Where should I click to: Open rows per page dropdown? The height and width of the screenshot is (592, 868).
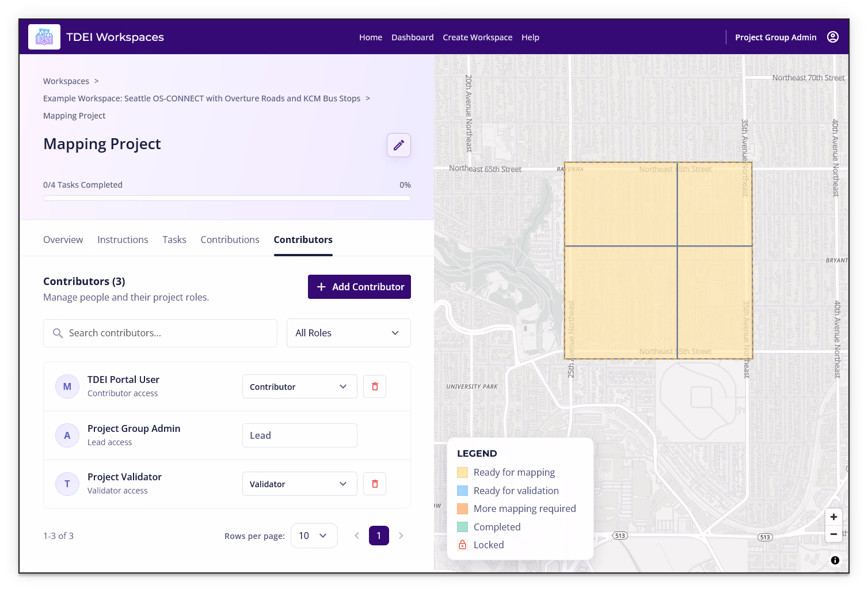[x=314, y=536]
